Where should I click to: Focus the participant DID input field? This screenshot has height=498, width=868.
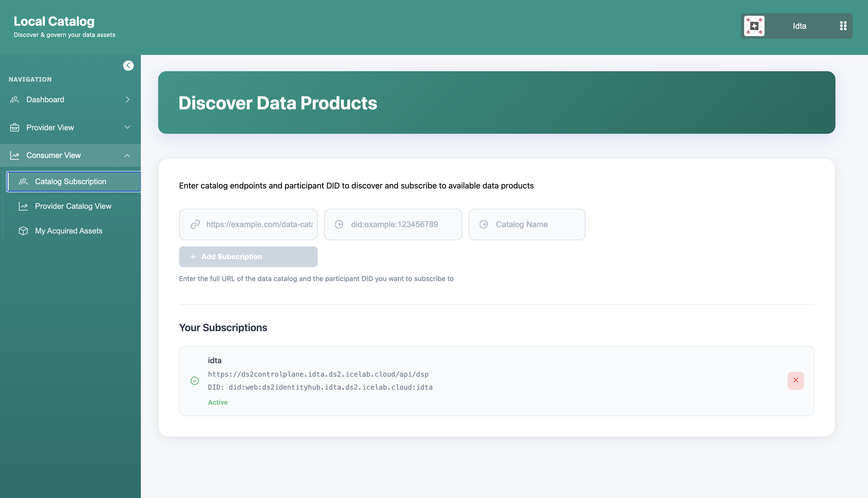pyautogui.click(x=393, y=224)
